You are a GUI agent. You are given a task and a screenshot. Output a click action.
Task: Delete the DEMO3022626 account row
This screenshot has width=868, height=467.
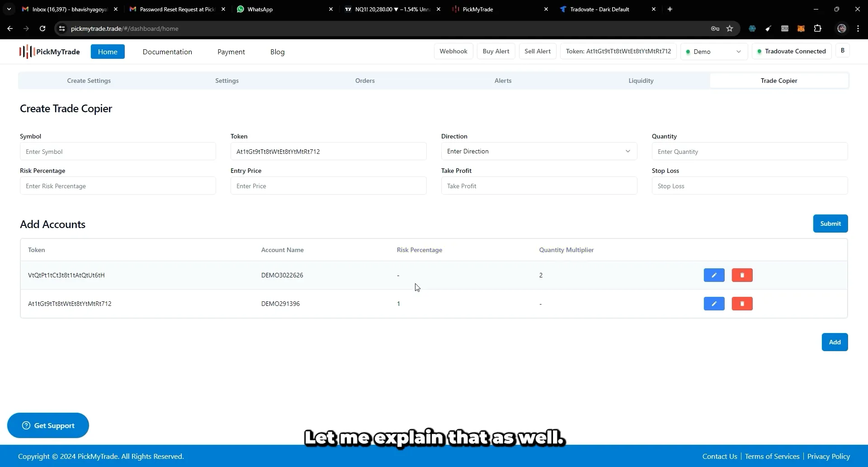coord(742,275)
